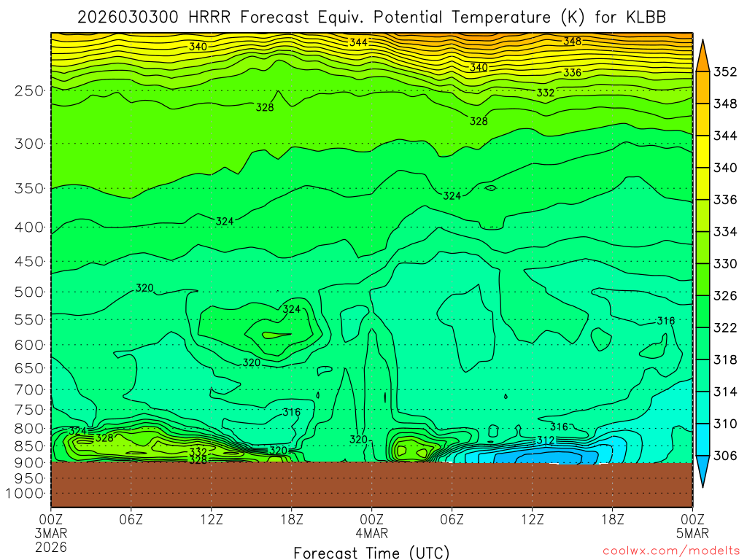The height and width of the screenshot is (560, 747).
Task: Click the 800 pressure level label
Action: coord(29,428)
